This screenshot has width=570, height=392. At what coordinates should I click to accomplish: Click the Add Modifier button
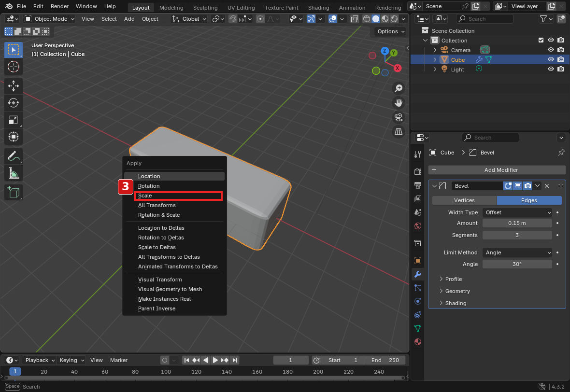pos(497,170)
